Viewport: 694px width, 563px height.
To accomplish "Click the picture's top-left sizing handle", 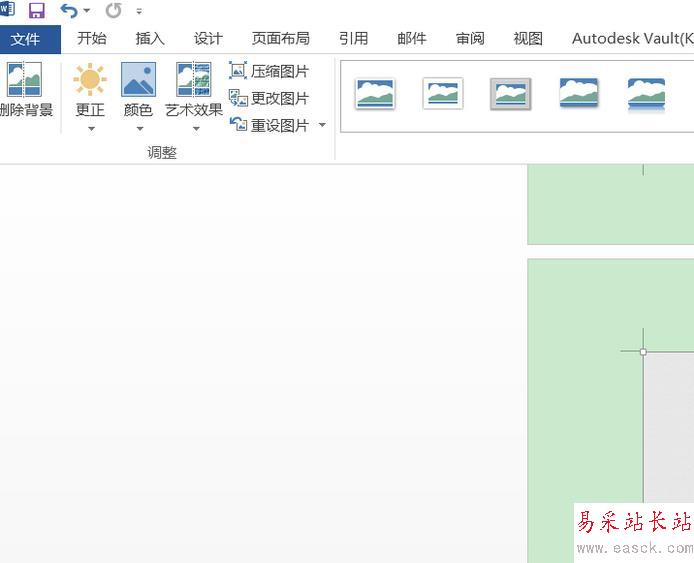I will [643, 352].
